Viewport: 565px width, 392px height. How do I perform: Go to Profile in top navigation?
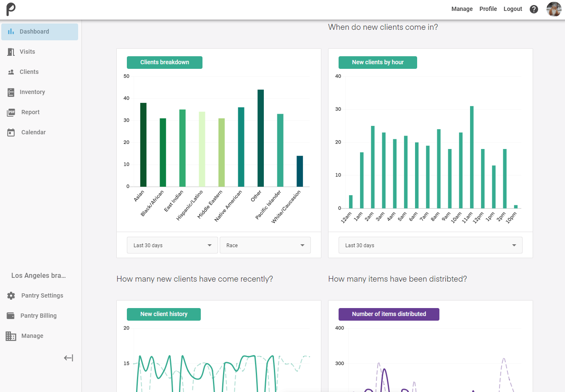click(488, 9)
